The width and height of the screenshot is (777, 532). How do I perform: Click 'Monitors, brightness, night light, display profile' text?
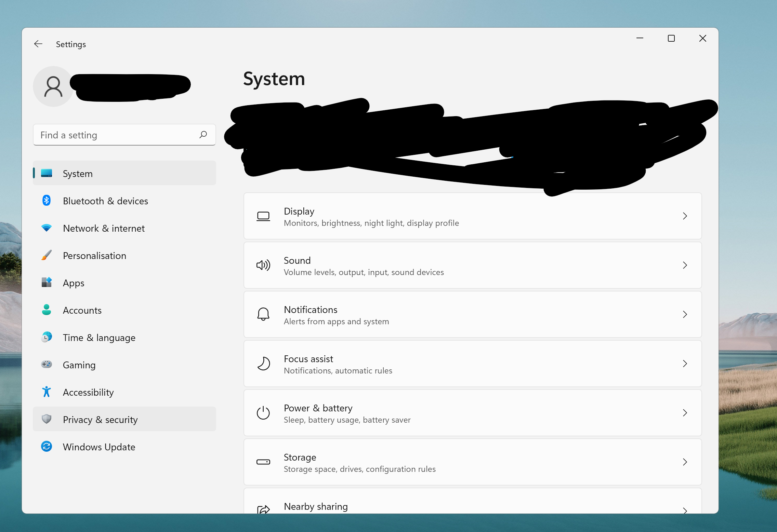point(371,223)
